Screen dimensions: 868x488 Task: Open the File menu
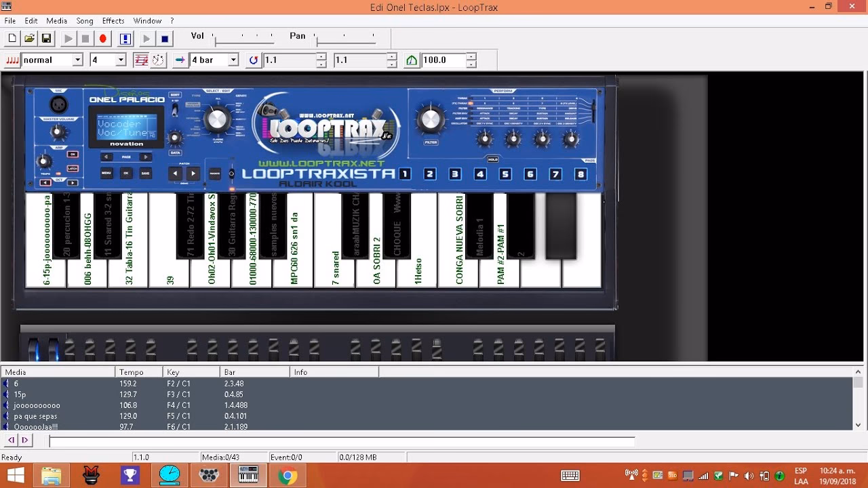pyautogui.click(x=10, y=21)
